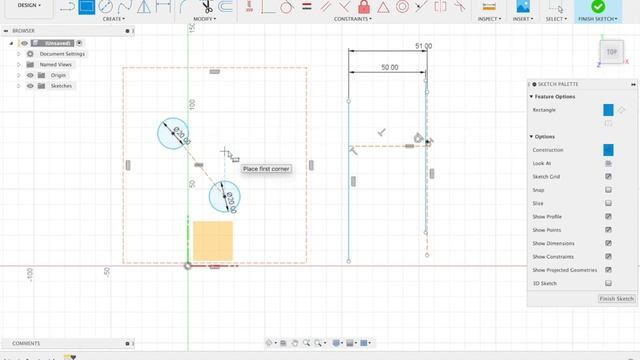Screen dimensions: 640x360
Task: Click the Measure ruler icon
Action: 489,7
